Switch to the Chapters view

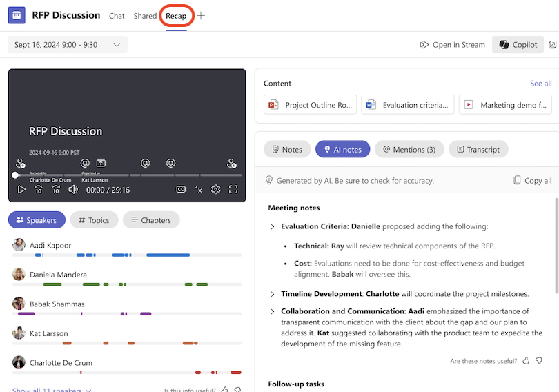tap(151, 220)
